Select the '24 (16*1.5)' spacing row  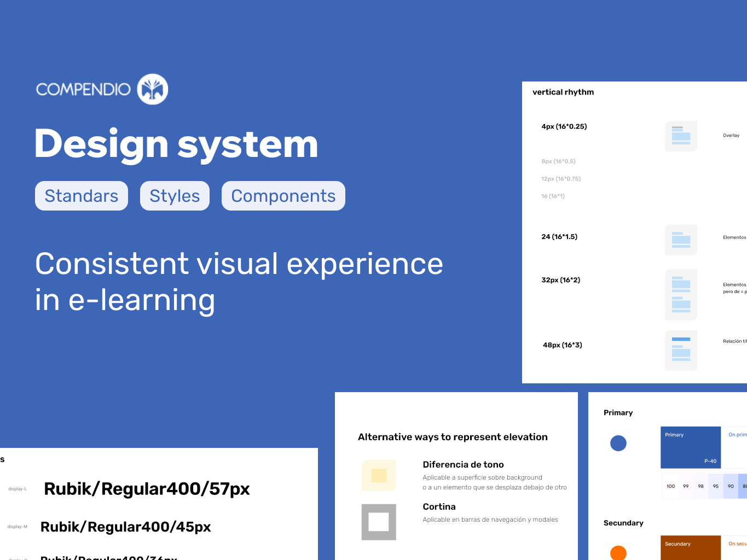pos(559,237)
